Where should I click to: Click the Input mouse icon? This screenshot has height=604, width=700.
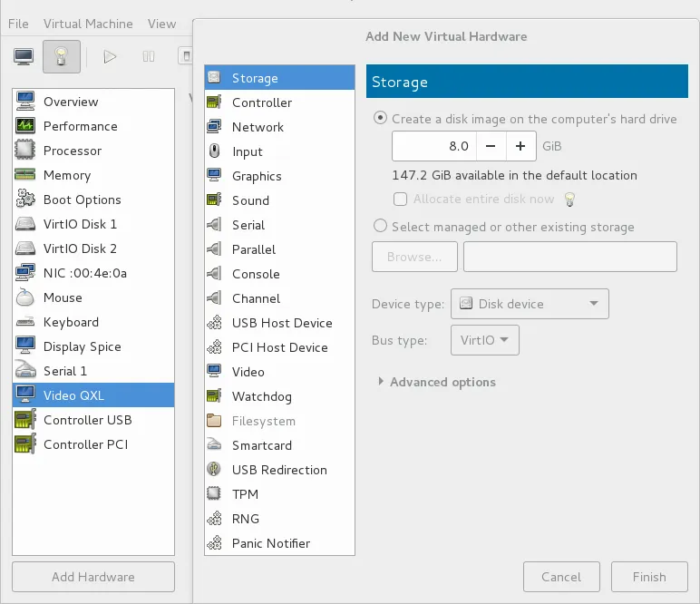(214, 151)
